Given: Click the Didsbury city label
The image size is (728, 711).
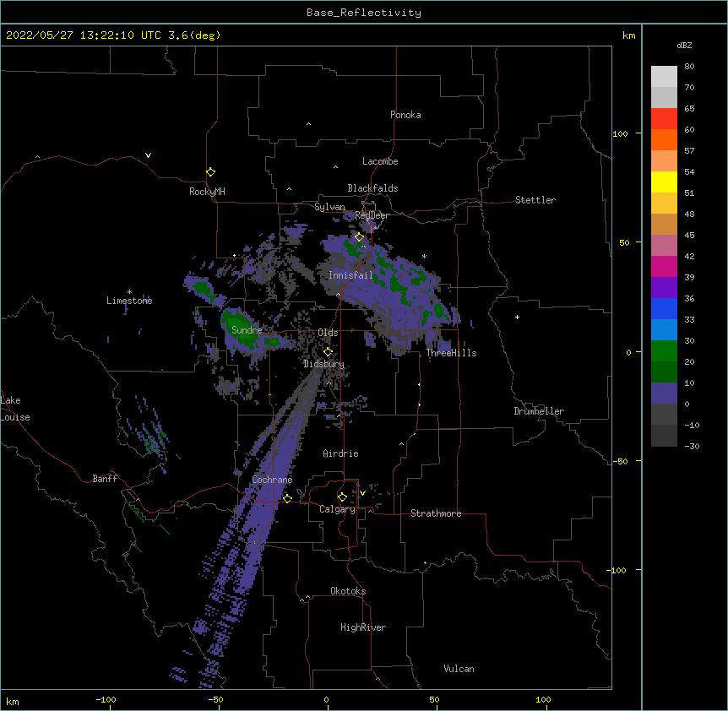Looking at the screenshot, I should pyautogui.click(x=324, y=364).
